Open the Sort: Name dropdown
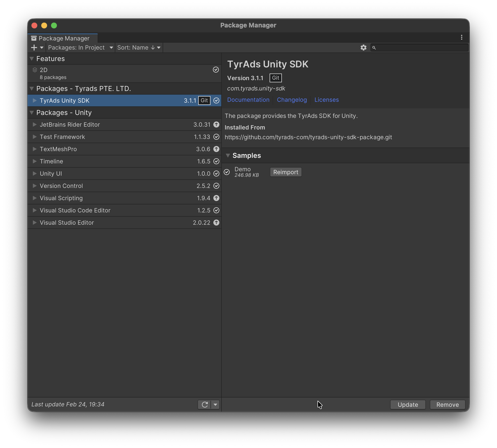Screen dimensions: 497x448 point(139,48)
